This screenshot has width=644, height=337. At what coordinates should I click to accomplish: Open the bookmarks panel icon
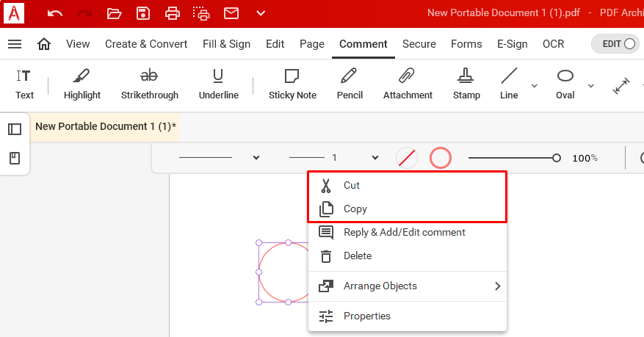point(15,158)
